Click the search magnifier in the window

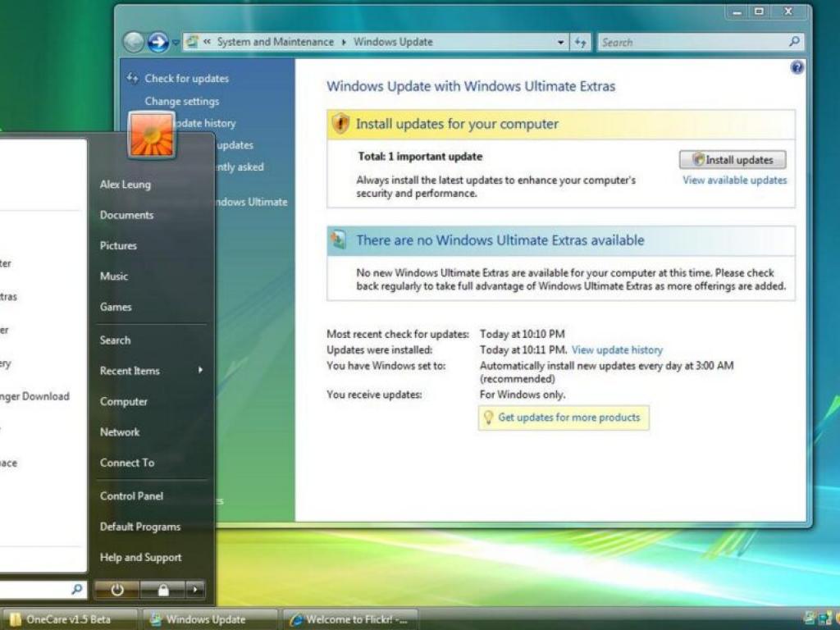click(794, 41)
